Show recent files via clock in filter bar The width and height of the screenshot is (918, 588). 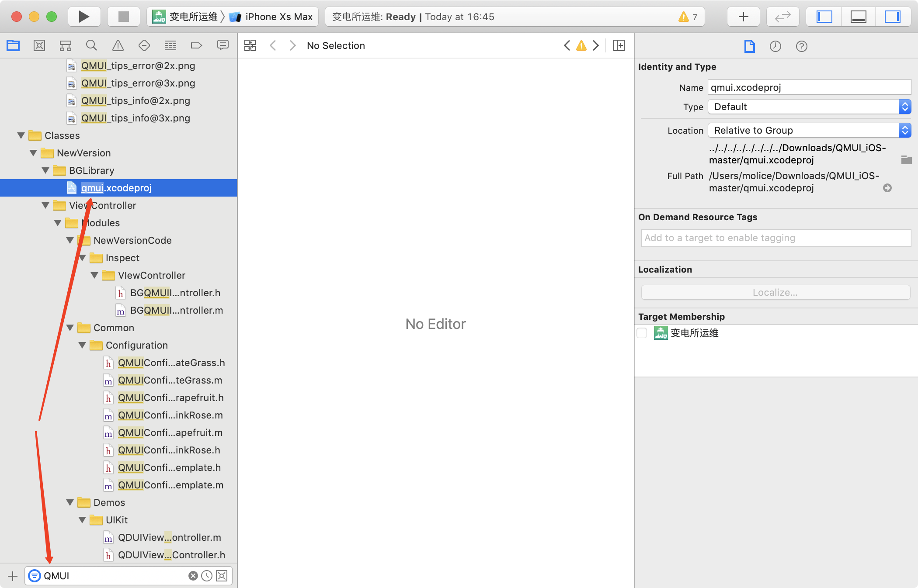click(207, 576)
